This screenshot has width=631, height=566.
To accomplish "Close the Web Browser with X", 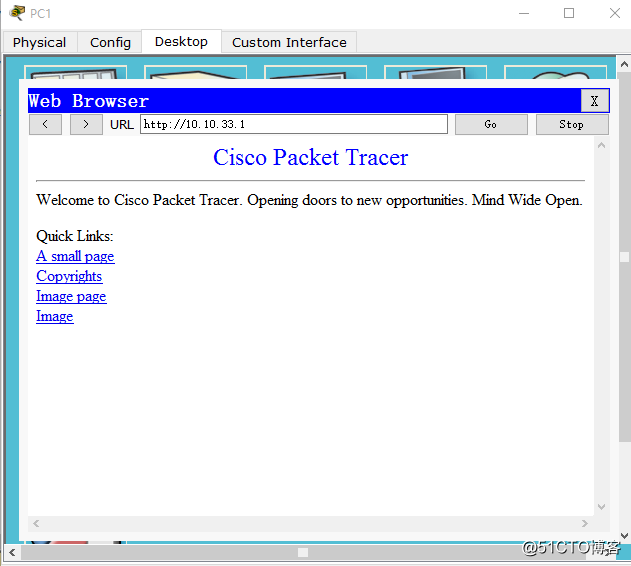I will point(595,101).
